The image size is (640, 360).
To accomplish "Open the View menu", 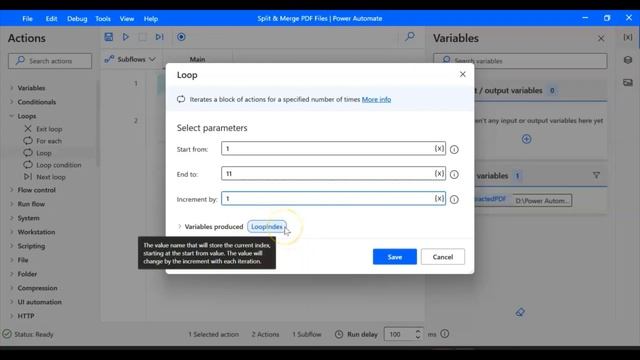I will point(127,19).
